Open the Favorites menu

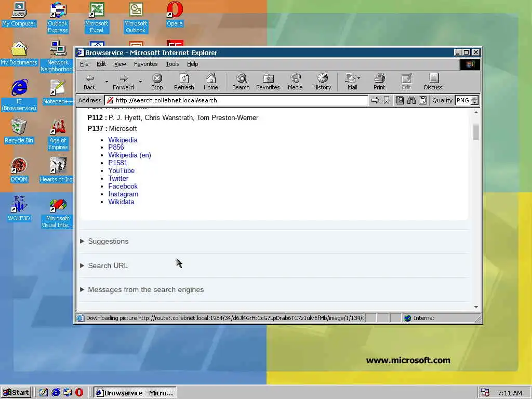tap(146, 64)
